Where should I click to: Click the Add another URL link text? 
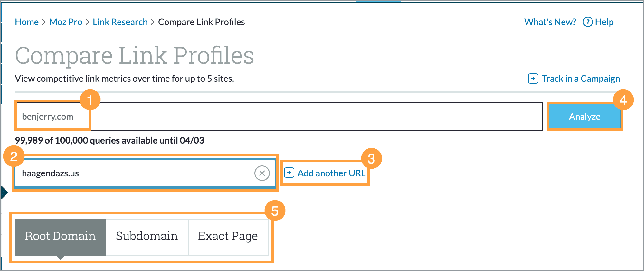(x=331, y=173)
